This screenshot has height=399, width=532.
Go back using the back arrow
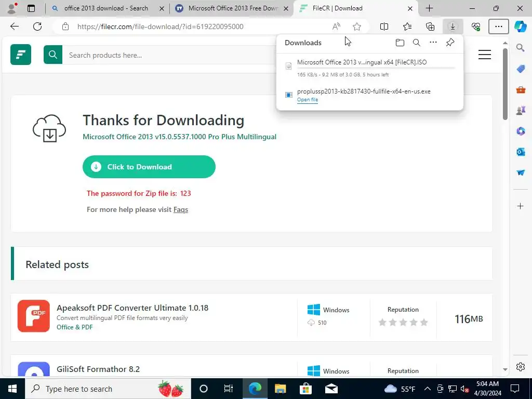tap(14, 26)
